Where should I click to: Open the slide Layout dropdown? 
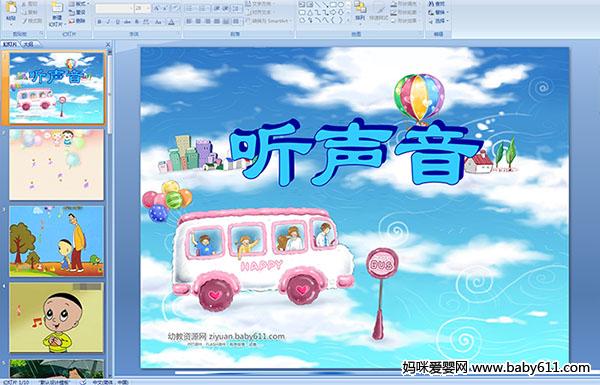pyautogui.click(x=79, y=4)
